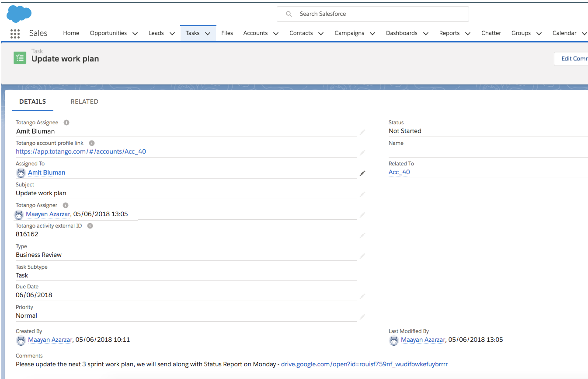
Task: Click the edit pencil for Totango Assigner field
Action: click(x=362, y=214)
